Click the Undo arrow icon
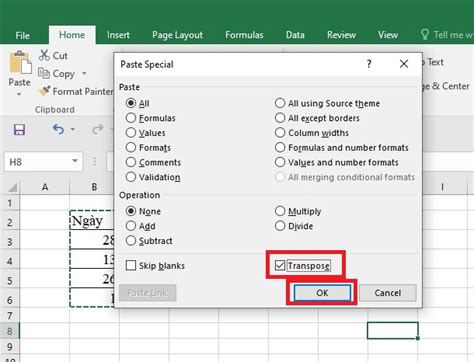The height and width of the screenshot is (362, 474). click(x=58, y=129)
